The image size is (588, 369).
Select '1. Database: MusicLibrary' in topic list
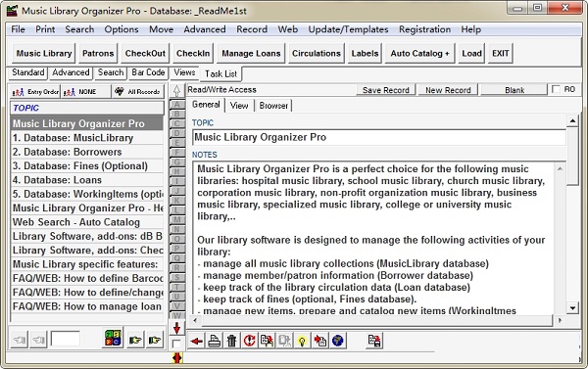tap(86, 138)
